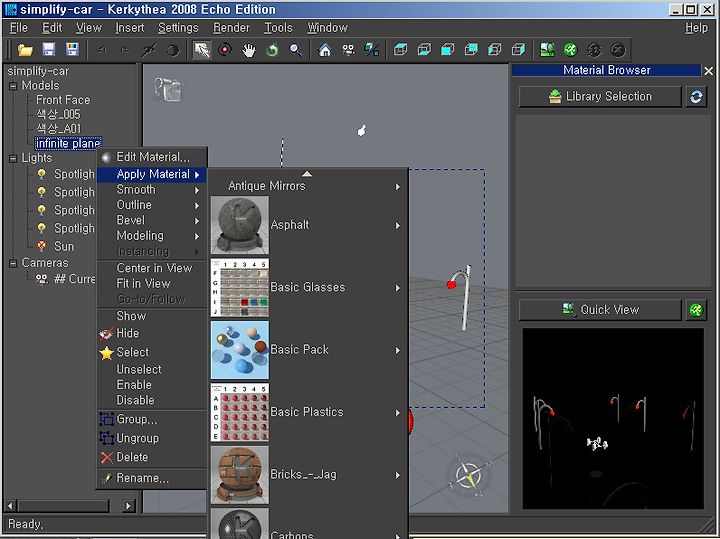Click the Asphalt material thumbnail

[240, 225]
